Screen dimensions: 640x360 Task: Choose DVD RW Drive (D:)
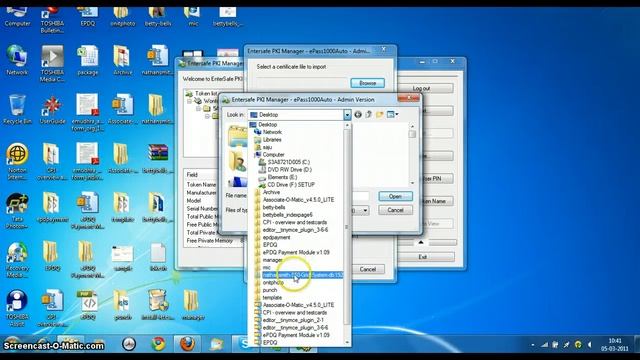289,169
